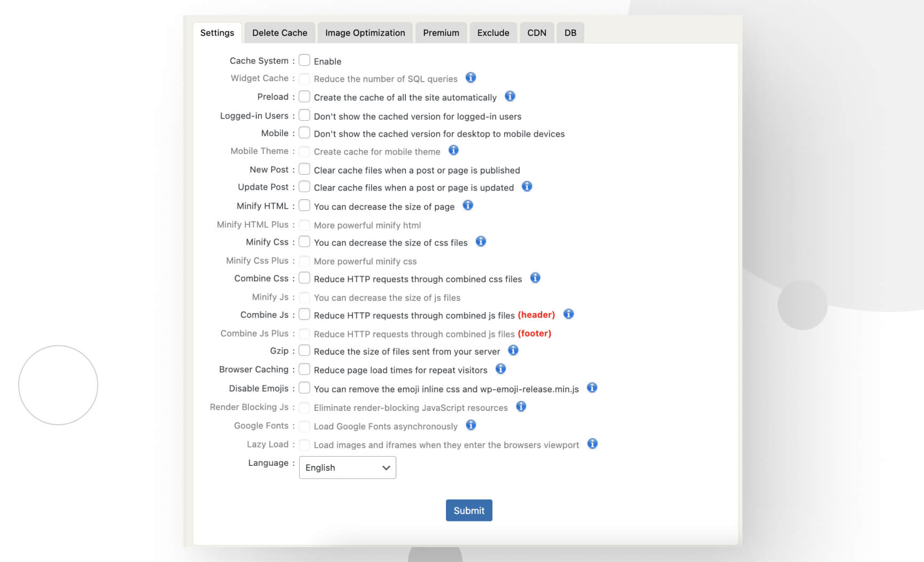Open the Lazy Load info icon

(x=592, y=443)
